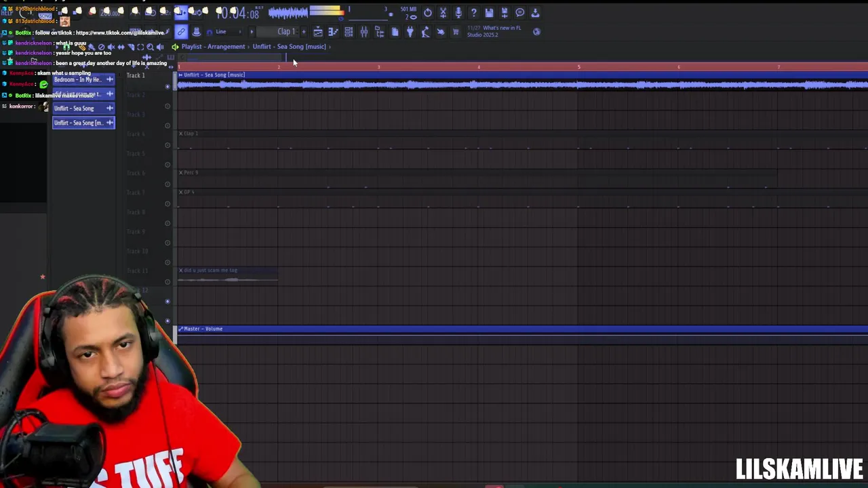Click the touch keyboard hand icon
Viewport: 868px width, 488px height.
[x=441, y=32]
